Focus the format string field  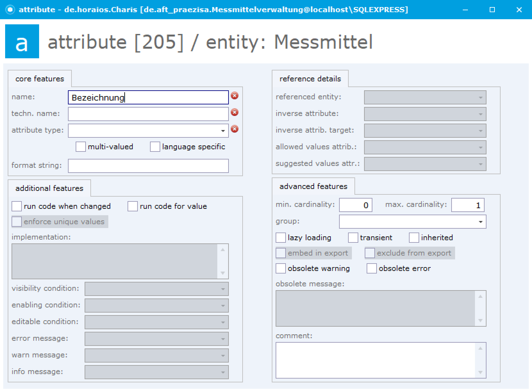148,166
